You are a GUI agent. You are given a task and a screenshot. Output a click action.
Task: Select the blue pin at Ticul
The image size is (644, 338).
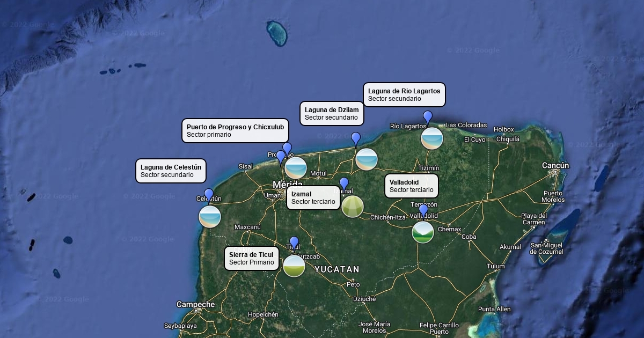click(x=294, y=243)
